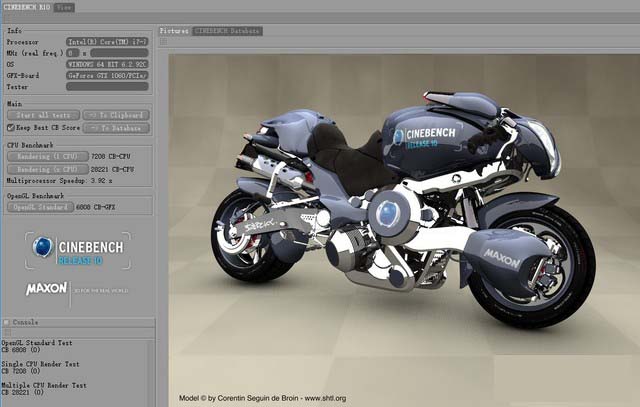Select the '28221 CB-CPU' score
The width and height of the screenshot is (640, 407).
point(112,169)
